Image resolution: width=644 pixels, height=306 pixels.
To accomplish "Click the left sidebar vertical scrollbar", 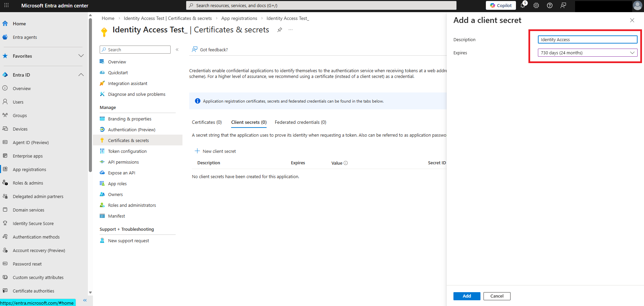I will pyautogui.click(x=90, y=94).
